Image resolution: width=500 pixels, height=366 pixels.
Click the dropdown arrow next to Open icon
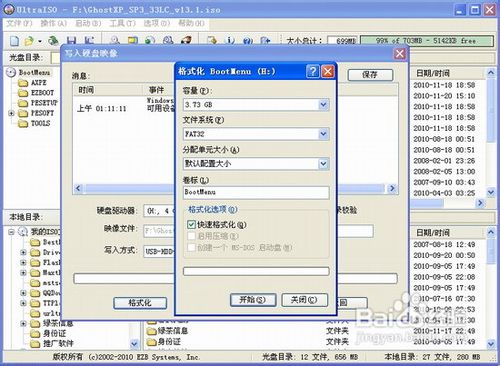[x=40, y=41]
